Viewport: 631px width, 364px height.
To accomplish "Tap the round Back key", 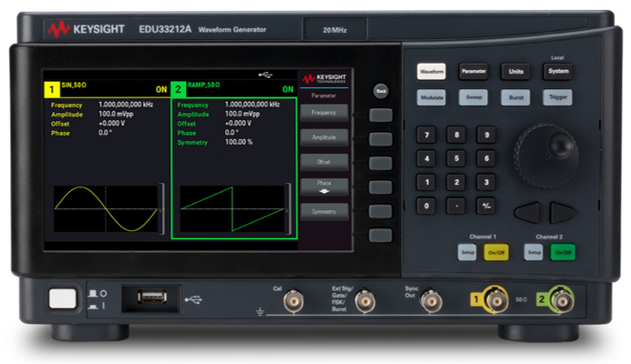I will point(382,91).
